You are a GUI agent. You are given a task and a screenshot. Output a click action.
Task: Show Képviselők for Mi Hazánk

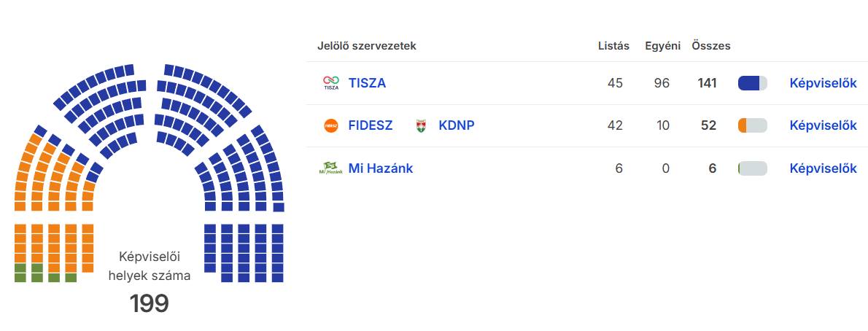(823, 168)
